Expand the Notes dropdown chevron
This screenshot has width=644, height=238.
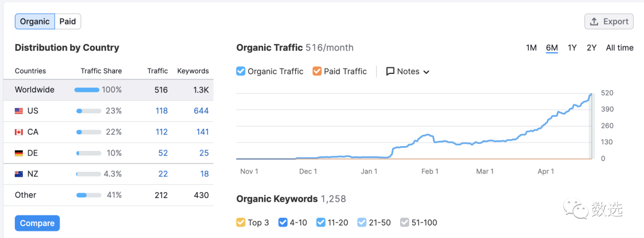click(426, 72)
